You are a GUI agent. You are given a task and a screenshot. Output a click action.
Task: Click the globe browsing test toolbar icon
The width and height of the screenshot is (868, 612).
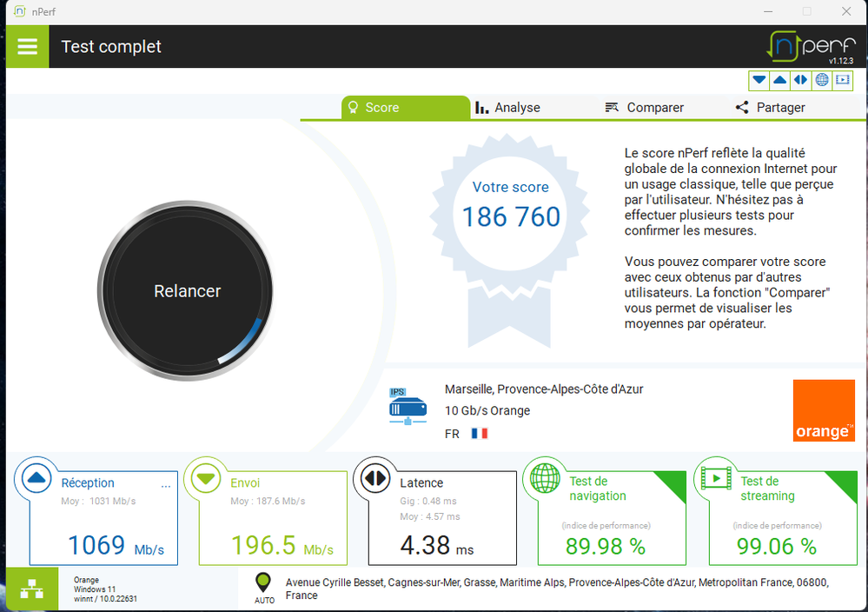pyautogui.click(x=822, y=80)
